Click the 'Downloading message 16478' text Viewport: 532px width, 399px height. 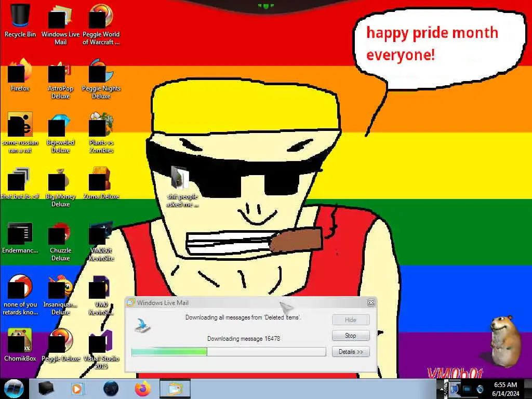coord(244,339)
